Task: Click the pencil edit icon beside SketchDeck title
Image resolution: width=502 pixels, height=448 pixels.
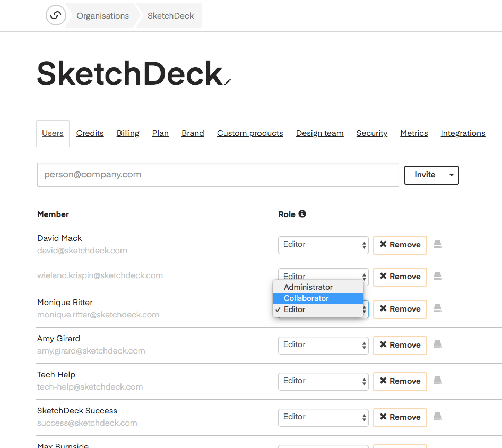Action: pyautogui.click(x=227, y=82)
